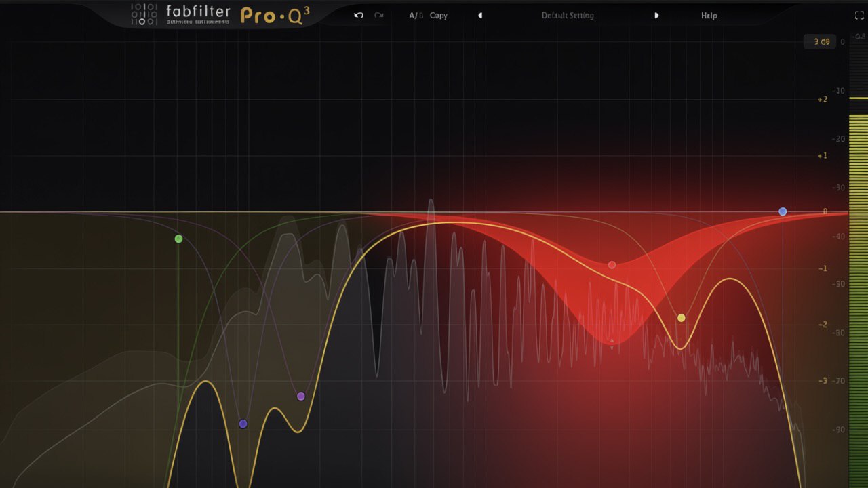Screen dimensions: 868x488
Task: Toggle the A/B state switch
Action: [x=415, y=16]
